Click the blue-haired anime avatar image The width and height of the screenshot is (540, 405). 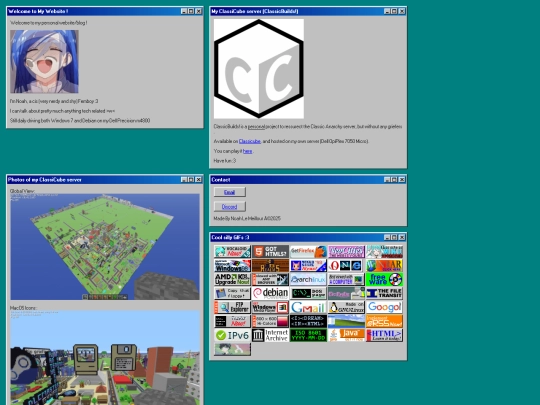pos(44,61)
